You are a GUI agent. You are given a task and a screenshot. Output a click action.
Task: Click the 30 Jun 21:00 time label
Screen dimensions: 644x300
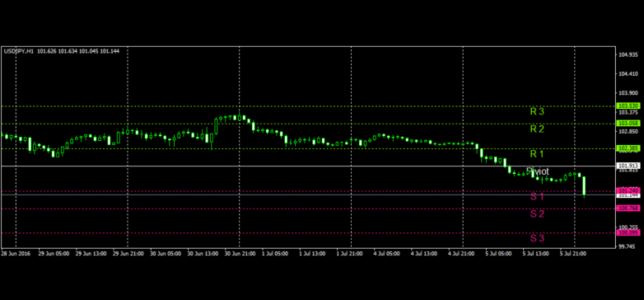coord(240,254)
